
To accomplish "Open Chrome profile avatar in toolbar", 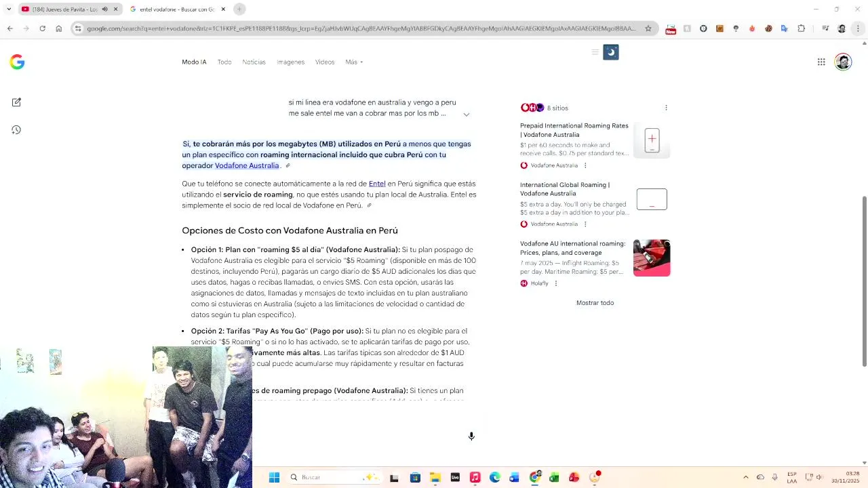I will point(842,28).
